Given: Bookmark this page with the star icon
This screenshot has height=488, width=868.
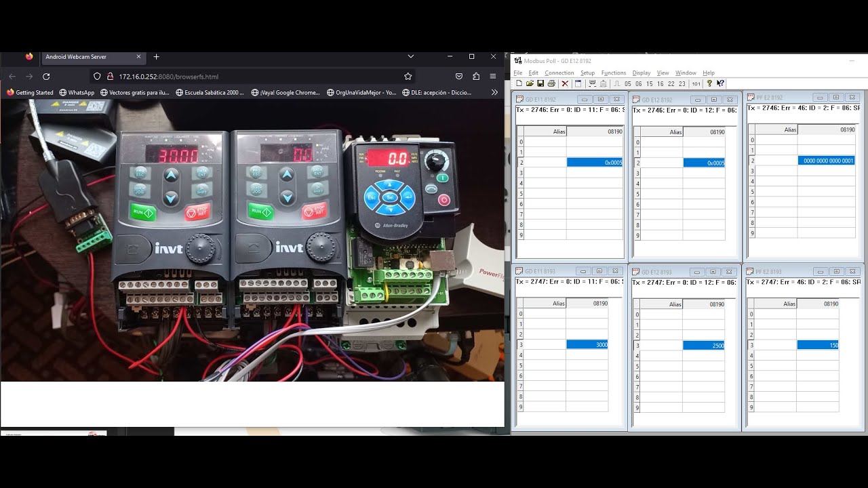Looking at the screenshot, I should click(x=408, y=77).
